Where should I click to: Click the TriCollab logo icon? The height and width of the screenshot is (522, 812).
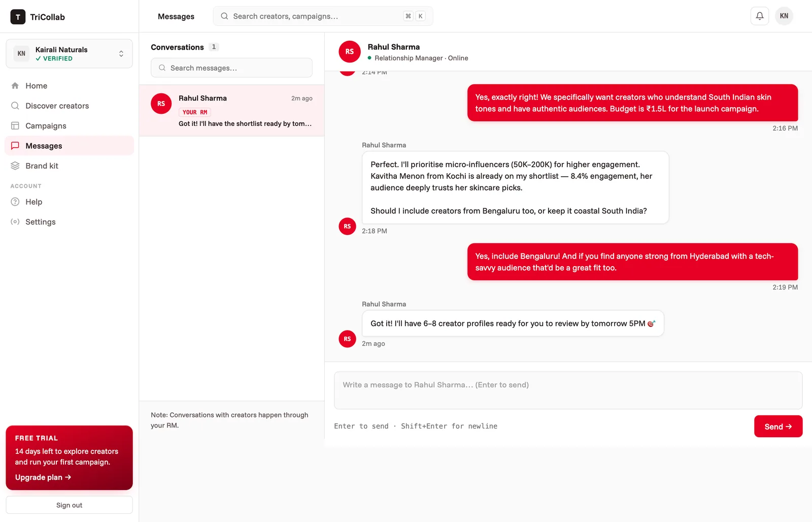click(18, 17)
